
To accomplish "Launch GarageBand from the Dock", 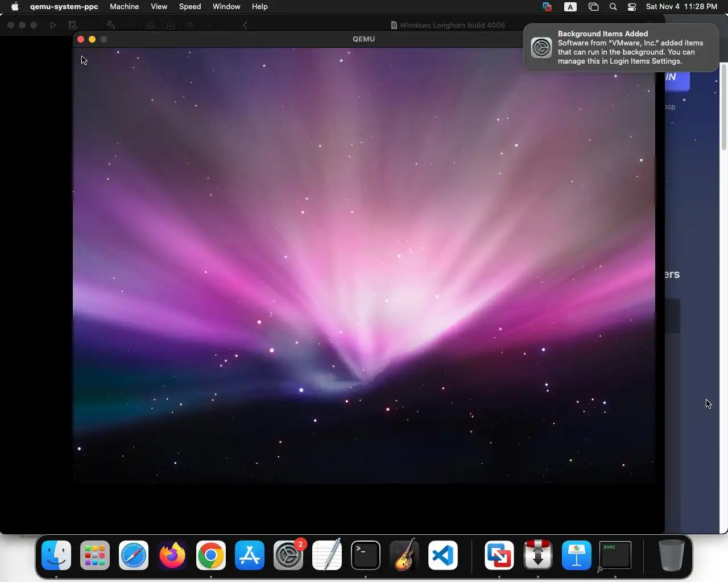I will tap(404, 555).
